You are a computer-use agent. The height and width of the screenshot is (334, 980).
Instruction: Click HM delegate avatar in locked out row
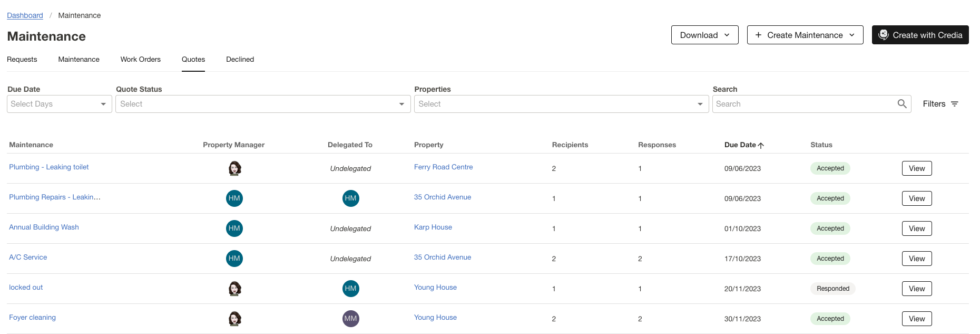pos(350,289)
